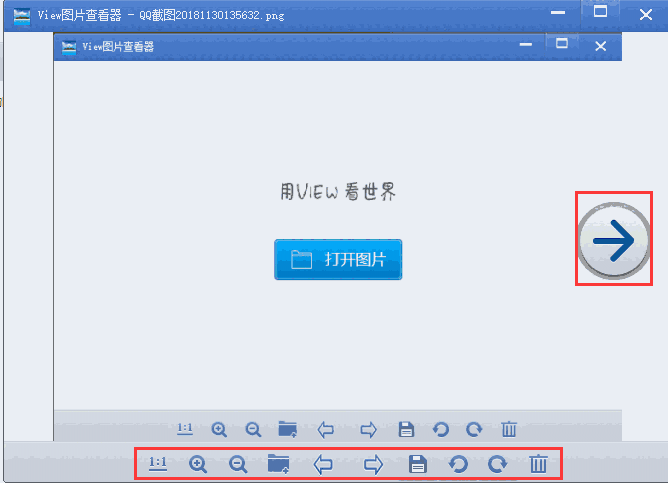Delete image with outer toolbar trash icon
668x483 pixels.
[538, 464]
